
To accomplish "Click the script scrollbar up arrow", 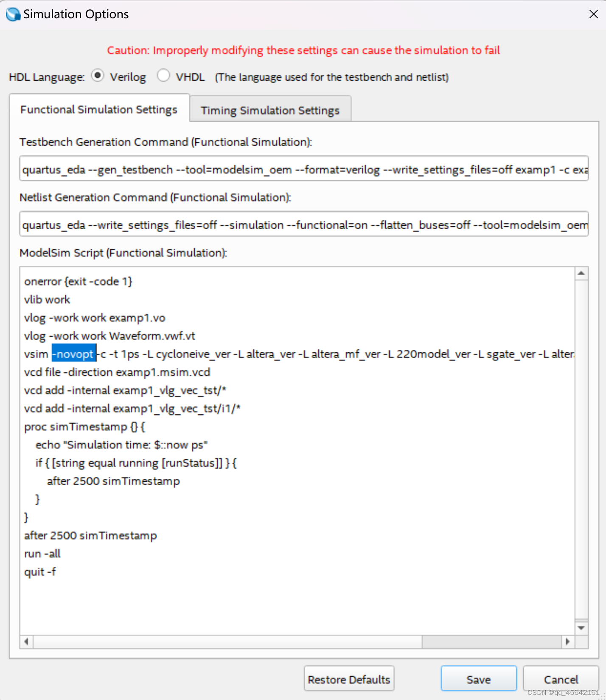I will [x=581, y=273].
